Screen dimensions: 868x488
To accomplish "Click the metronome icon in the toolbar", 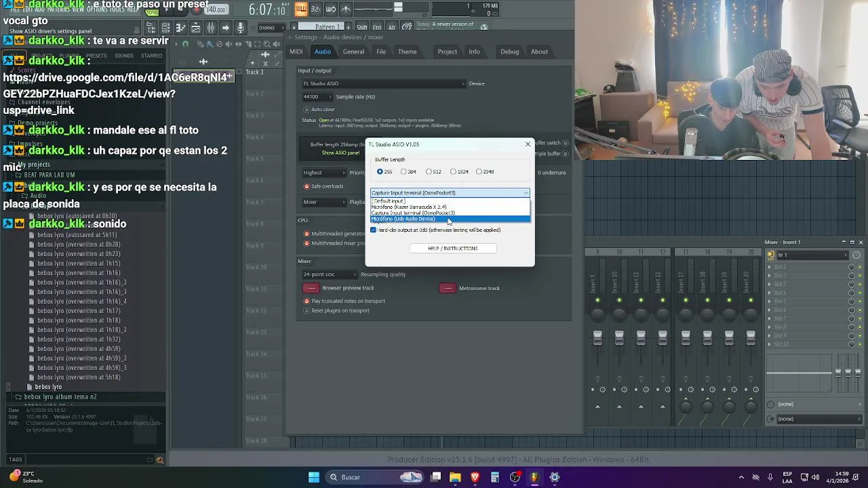I will 346,9.
